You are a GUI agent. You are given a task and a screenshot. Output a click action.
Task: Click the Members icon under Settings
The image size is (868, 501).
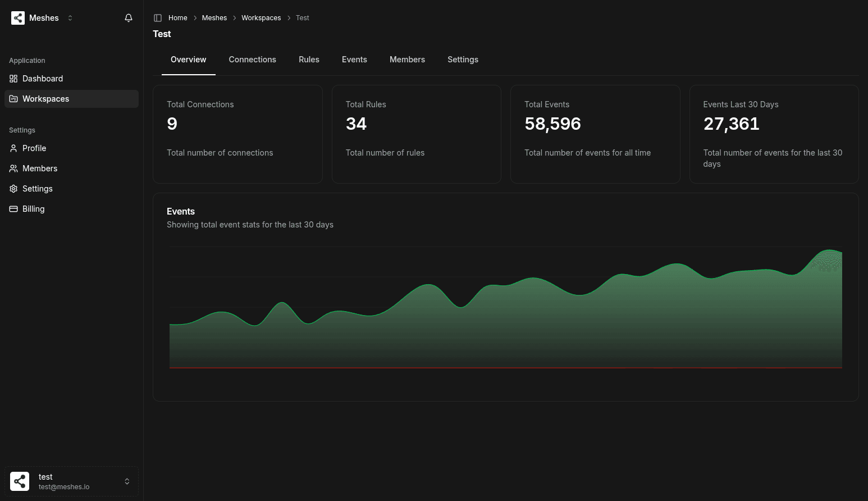tap(13, 168)
